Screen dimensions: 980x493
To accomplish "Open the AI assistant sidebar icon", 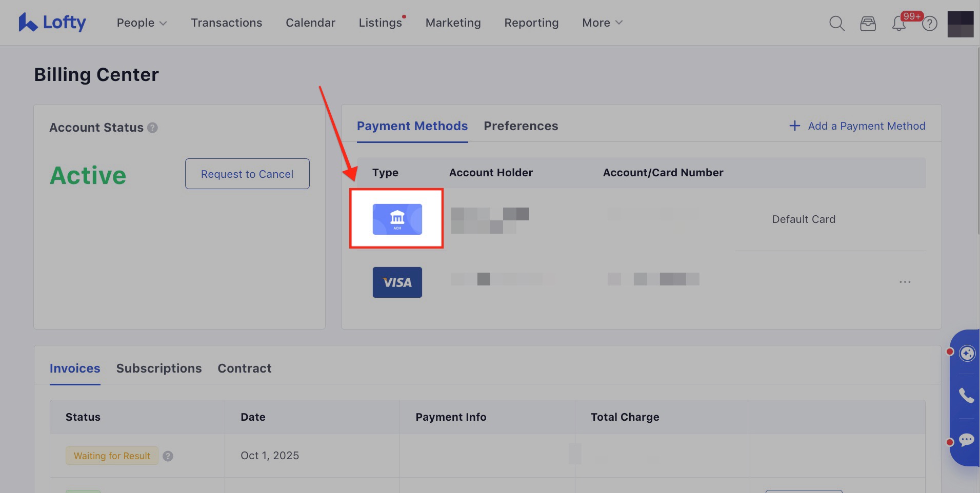I will [967, 353].
